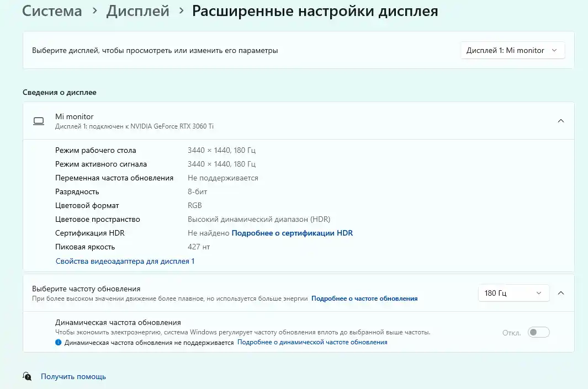Click the Пиковая яркость label
588x389 pixels.
(x=85, y=247)
